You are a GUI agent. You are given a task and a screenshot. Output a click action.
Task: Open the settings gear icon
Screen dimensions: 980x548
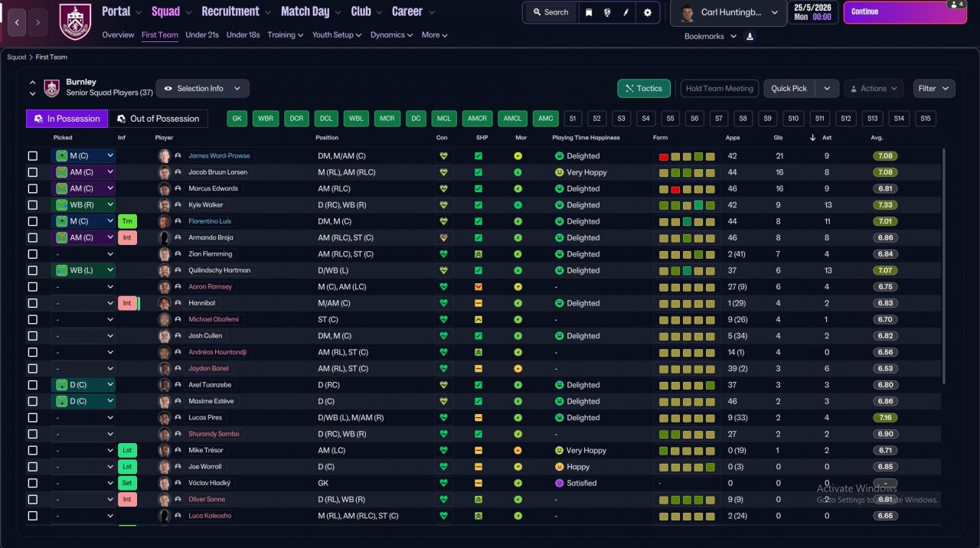pyautogui.click(x=648, y=12)
